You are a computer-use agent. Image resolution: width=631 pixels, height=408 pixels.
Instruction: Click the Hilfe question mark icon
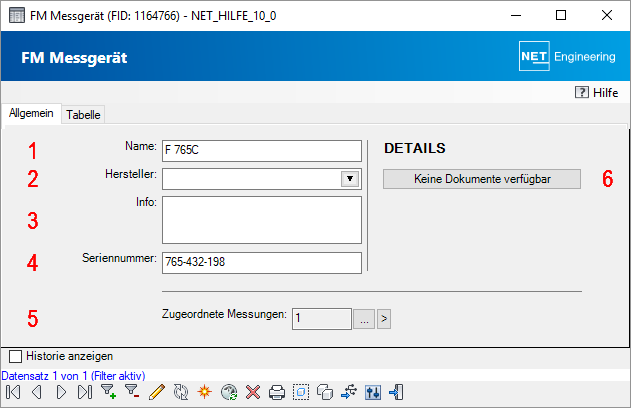[582, 93]
